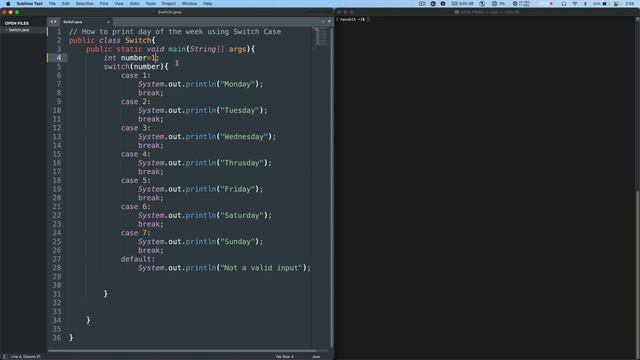The width and height of the screenshot is (640, 360).
Task: Open the tab list dropdown arrow
Action: click(x=329, y=22)
